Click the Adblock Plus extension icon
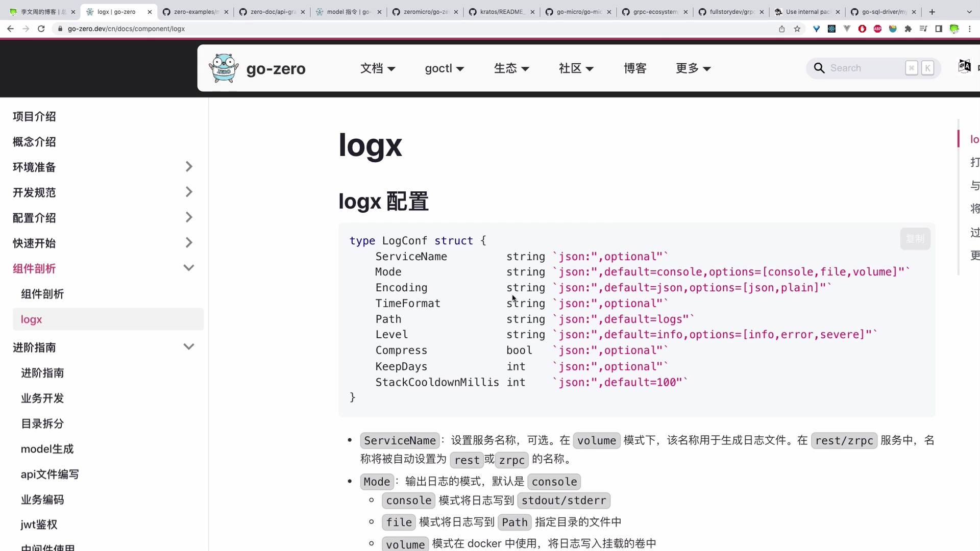 877,29
